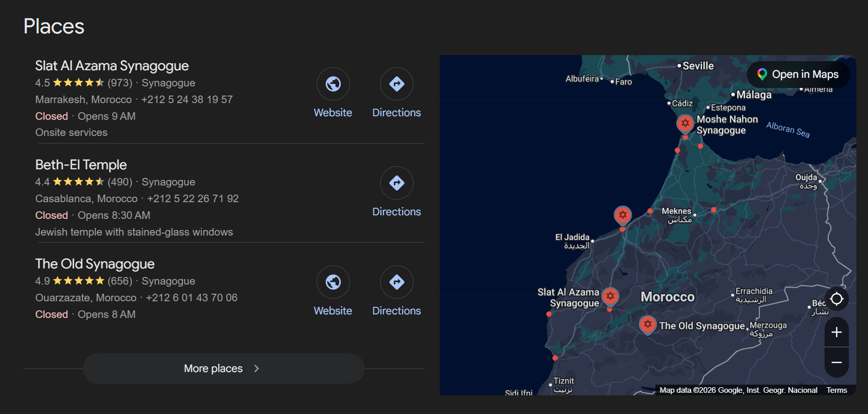Click the "Onsite services" text
This screenshot has height=414, width=868.
coord(71,132)
